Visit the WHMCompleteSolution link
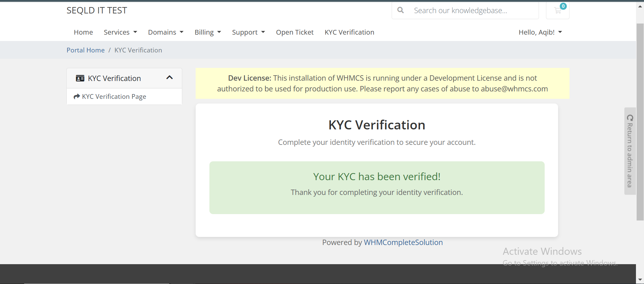Image resolution: width=644 pixels, height=284 pixels. coord(403,242)
